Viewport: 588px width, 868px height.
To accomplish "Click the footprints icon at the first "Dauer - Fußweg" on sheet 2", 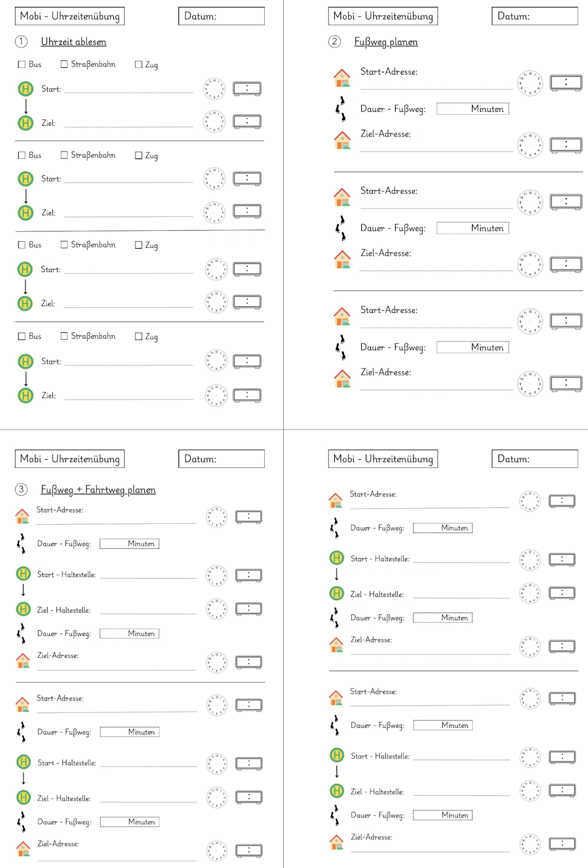I will 341,108.
